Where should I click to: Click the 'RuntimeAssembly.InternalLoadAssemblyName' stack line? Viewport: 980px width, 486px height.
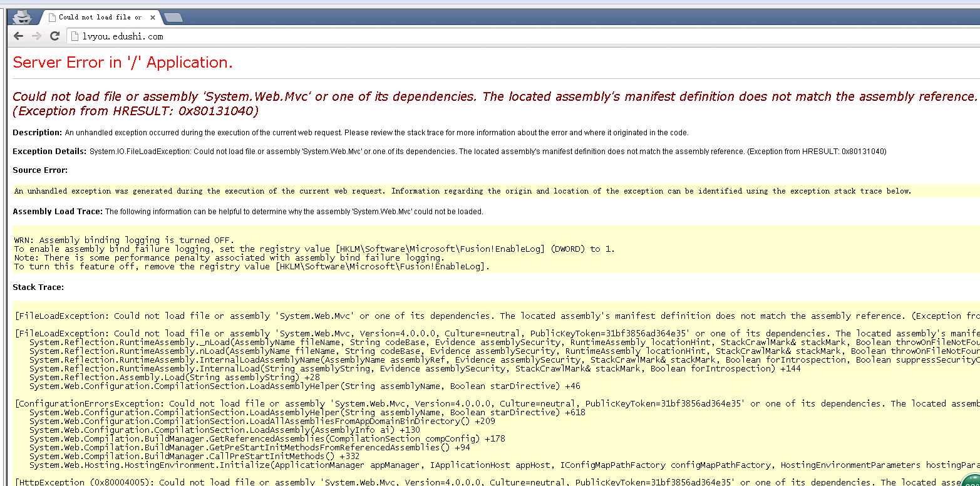tap(504, 360)
